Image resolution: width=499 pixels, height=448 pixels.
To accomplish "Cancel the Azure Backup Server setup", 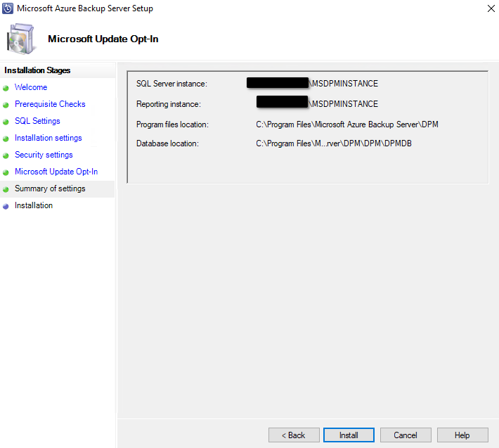I will point(406,435).
